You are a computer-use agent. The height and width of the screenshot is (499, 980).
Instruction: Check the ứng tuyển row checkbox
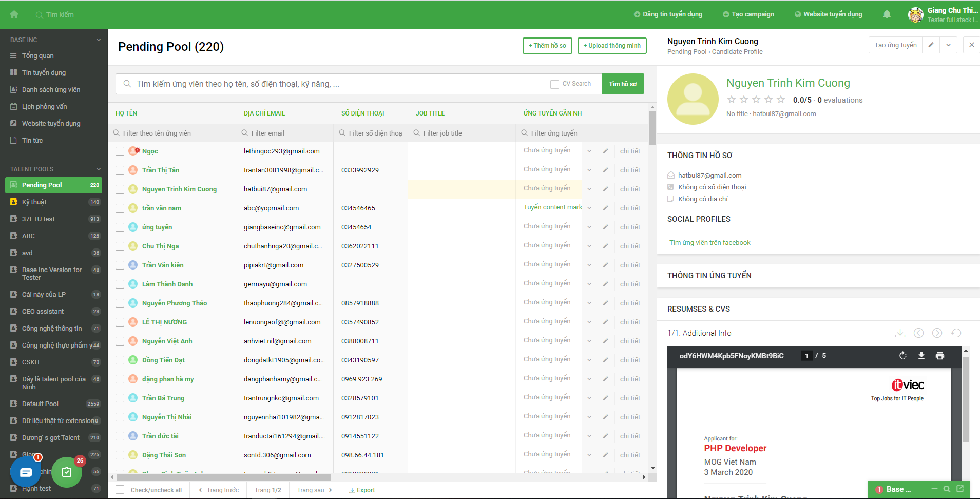[120, 227]
